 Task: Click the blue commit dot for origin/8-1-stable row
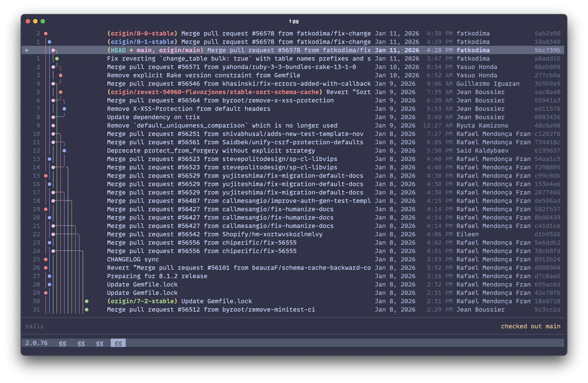[50, 42]
